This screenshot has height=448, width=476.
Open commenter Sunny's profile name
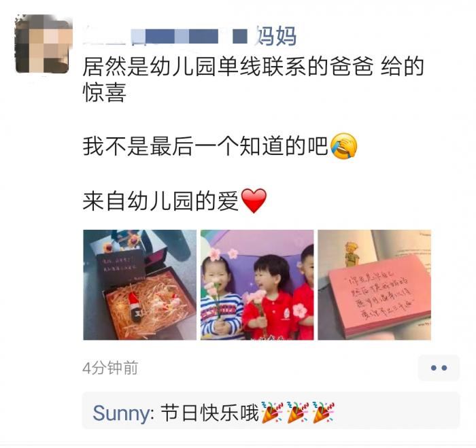(122, 413)
